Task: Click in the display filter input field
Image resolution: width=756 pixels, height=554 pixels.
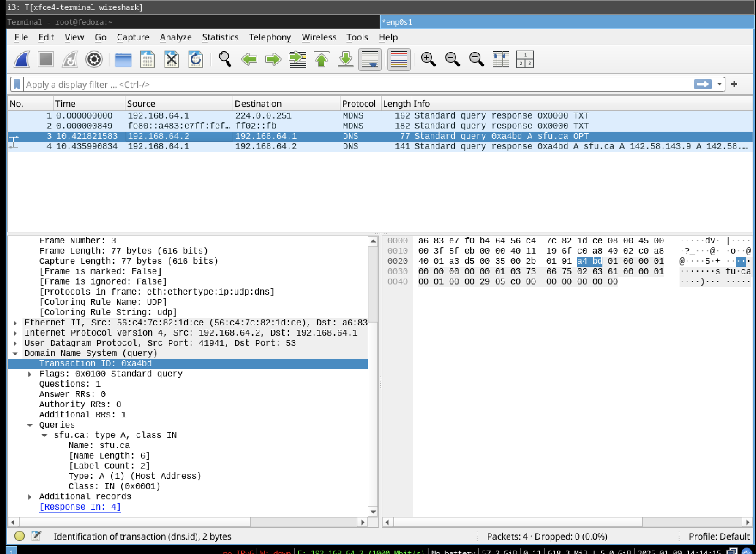Action: tap(336, 84)
